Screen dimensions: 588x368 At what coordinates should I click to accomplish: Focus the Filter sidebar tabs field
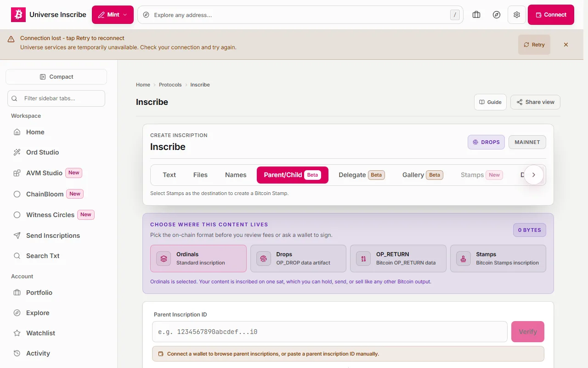[56, 98]
